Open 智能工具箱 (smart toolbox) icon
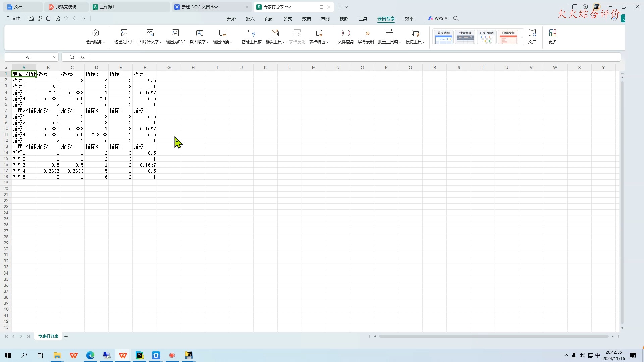This screenshot has width=644, height=362. pyautogui.click(x=251, y=33)
